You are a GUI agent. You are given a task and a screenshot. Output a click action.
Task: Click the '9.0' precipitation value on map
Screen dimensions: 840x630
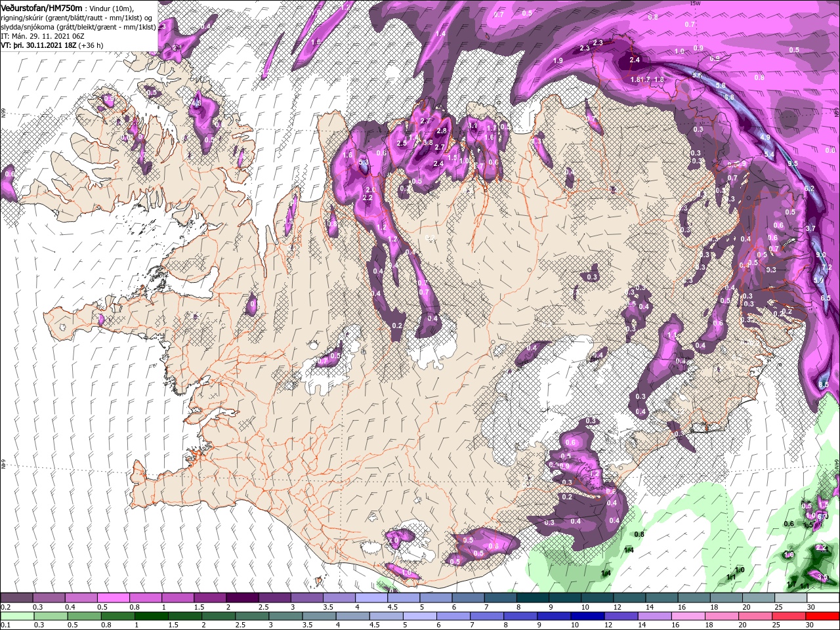tap(820, 255)
